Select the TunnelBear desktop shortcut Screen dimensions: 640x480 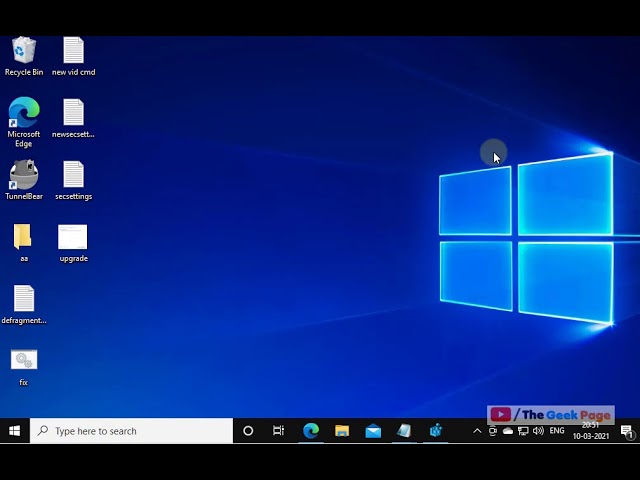pos(24,180)
